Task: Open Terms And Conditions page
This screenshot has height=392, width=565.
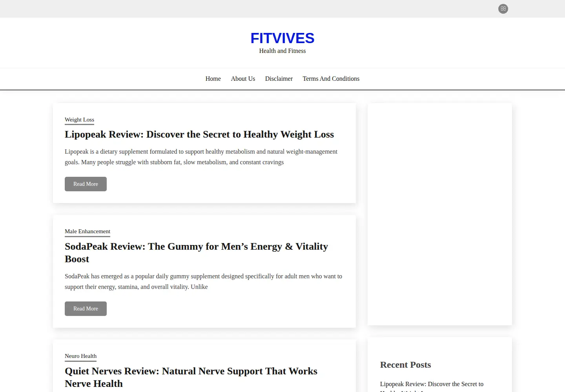Action: point(331,79)
